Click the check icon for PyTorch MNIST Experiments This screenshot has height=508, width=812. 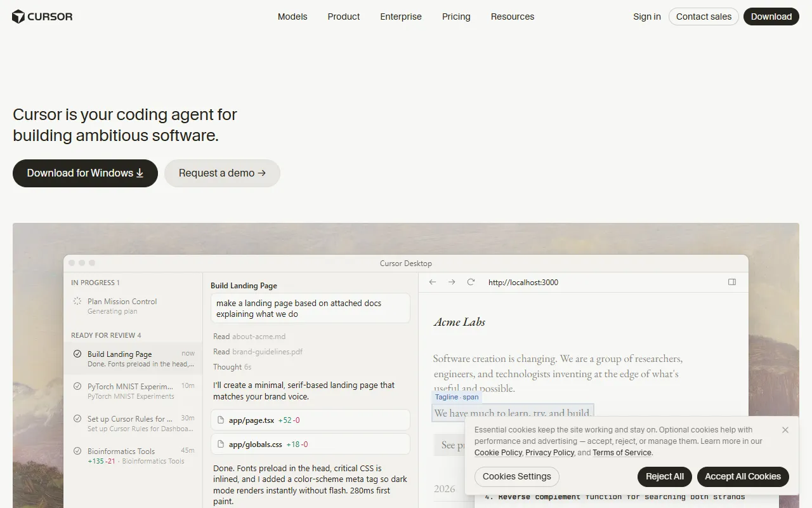77,386
